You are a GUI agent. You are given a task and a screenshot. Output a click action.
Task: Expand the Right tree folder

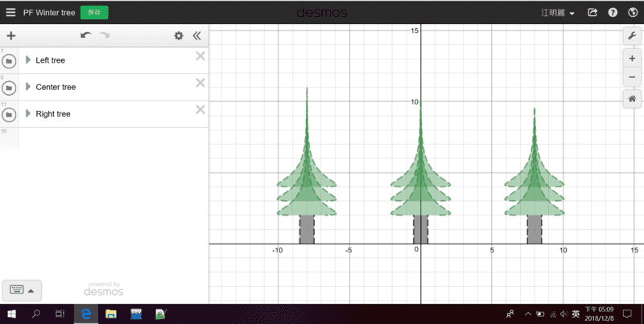point(28,113)
